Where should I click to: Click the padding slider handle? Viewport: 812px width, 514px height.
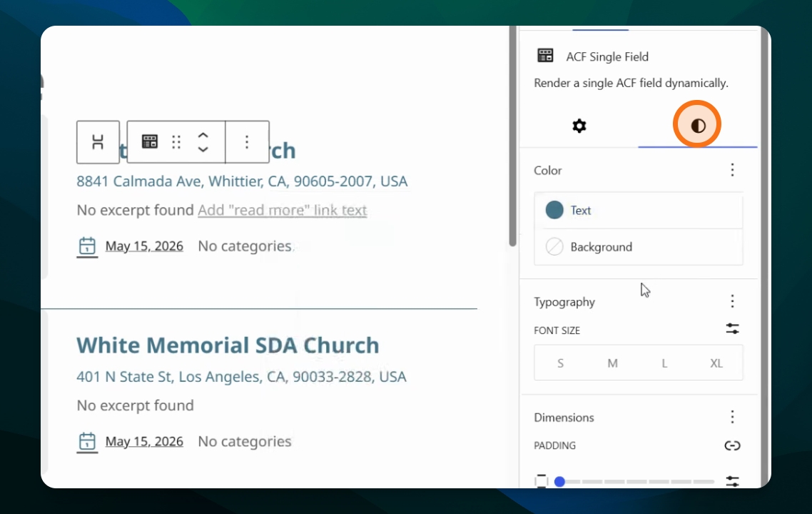[x=559, y=482]
